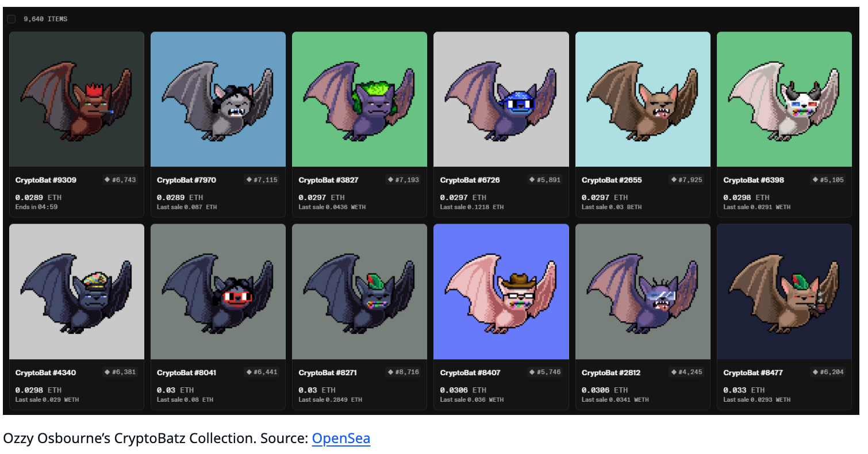View the CryptoBat #8477 bat on navy background
868x454 pixels.
point(784,291)
